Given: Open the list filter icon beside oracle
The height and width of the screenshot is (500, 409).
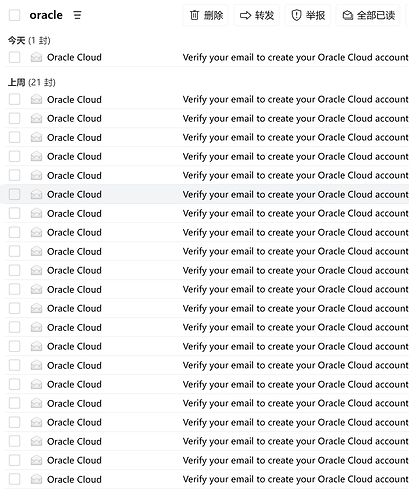Looking at the screenshot, I should [77, 15].
